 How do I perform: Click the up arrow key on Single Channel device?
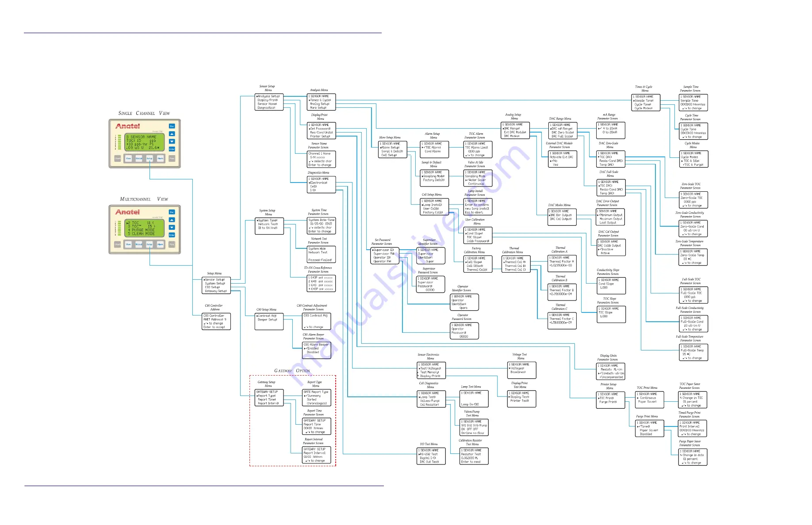coord(172,134)
